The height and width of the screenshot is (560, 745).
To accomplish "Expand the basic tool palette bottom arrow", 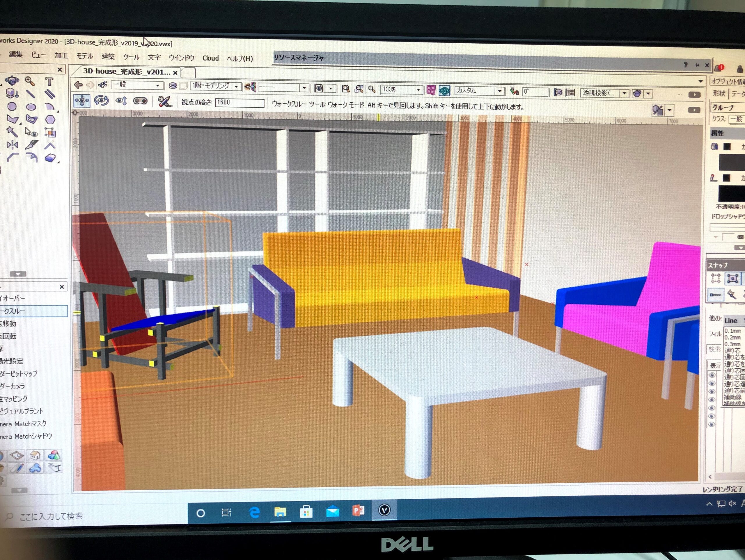I will tap(18, 274).
